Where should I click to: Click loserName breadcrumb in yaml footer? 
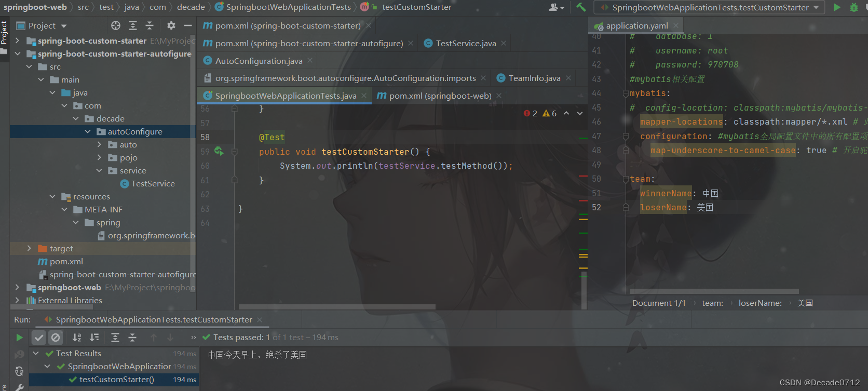click(760, 303)
